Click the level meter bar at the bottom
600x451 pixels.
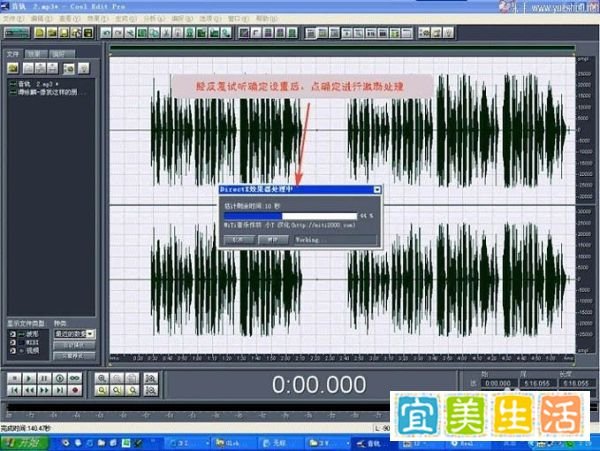(x=199, y=408)
